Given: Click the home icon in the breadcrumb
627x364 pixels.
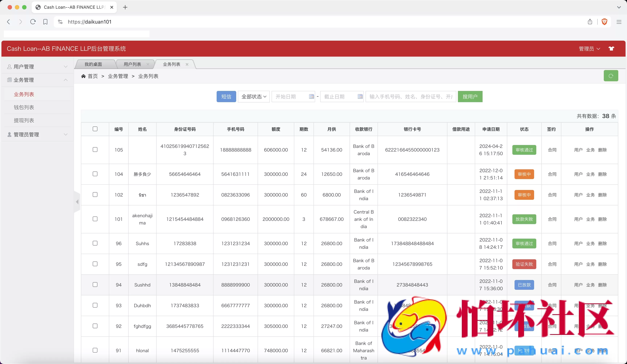Looking at the screenshot, I should [84, 76].
